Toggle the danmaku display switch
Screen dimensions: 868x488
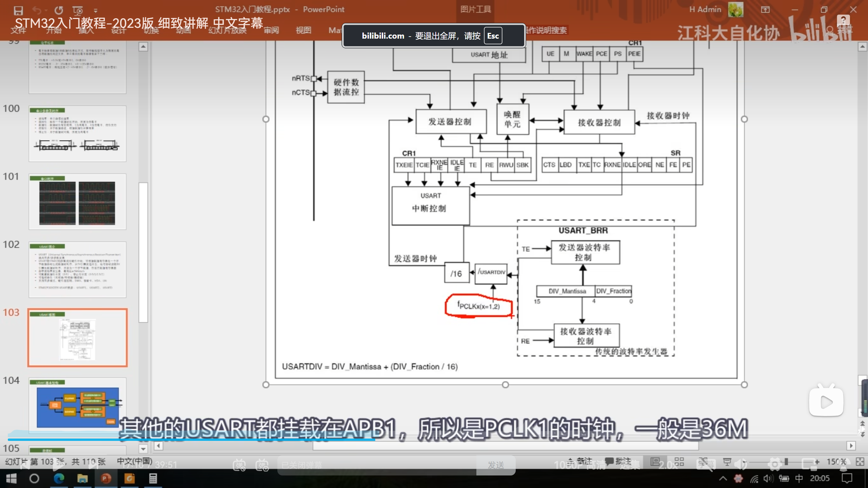(x=239, y=465)
